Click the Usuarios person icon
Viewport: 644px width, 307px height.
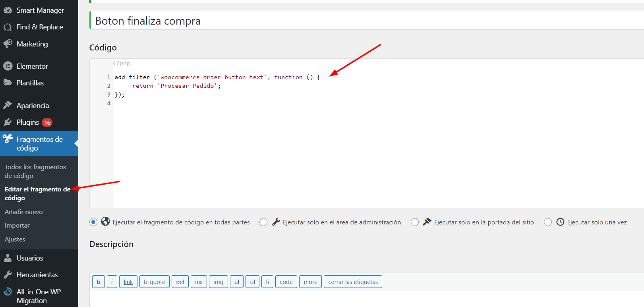tap(8, 258)
